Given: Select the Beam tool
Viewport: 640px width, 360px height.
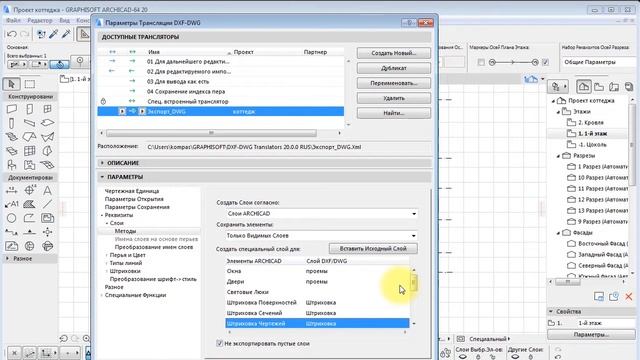Looking at the screenshot, I should [x=29, y=123].
